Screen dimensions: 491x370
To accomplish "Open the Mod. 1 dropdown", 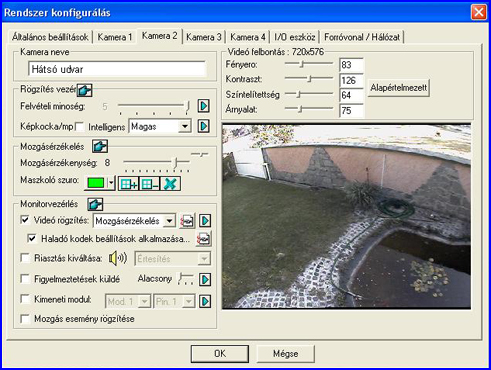I will click(x=145, y=302).
